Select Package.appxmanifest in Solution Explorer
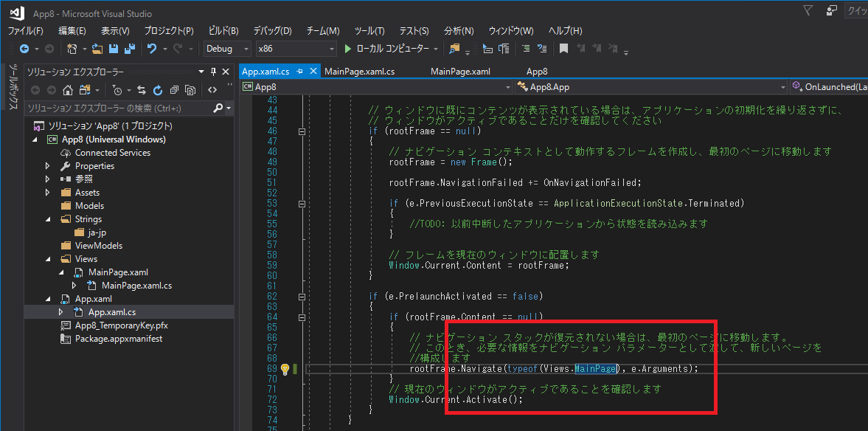 point(119,339)
